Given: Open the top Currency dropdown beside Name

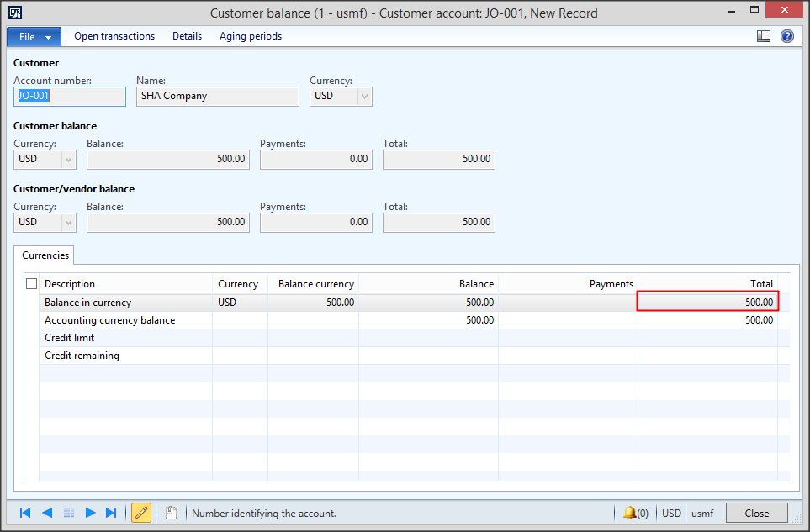Looking at the screenshot, I should point(365,96).
